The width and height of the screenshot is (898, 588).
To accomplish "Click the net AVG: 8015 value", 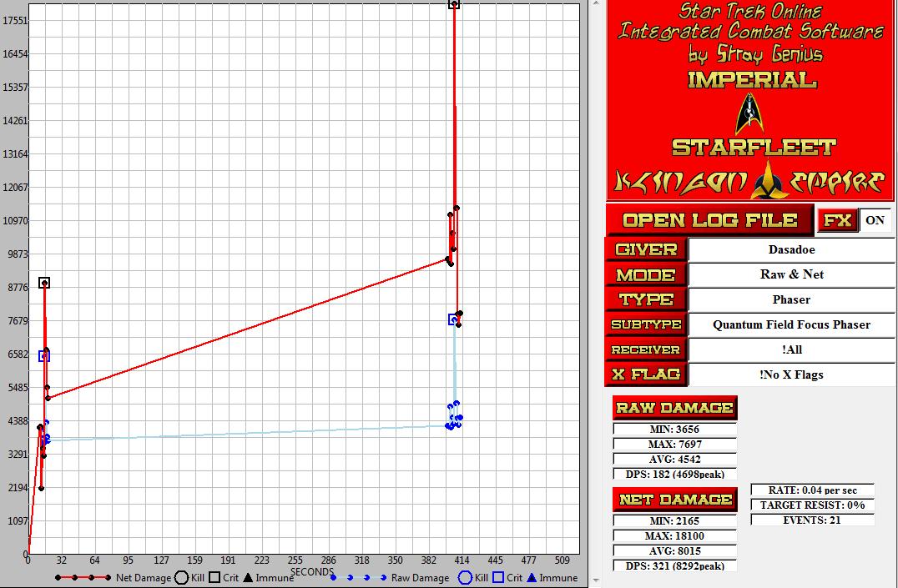I will (x=674, y=550).
